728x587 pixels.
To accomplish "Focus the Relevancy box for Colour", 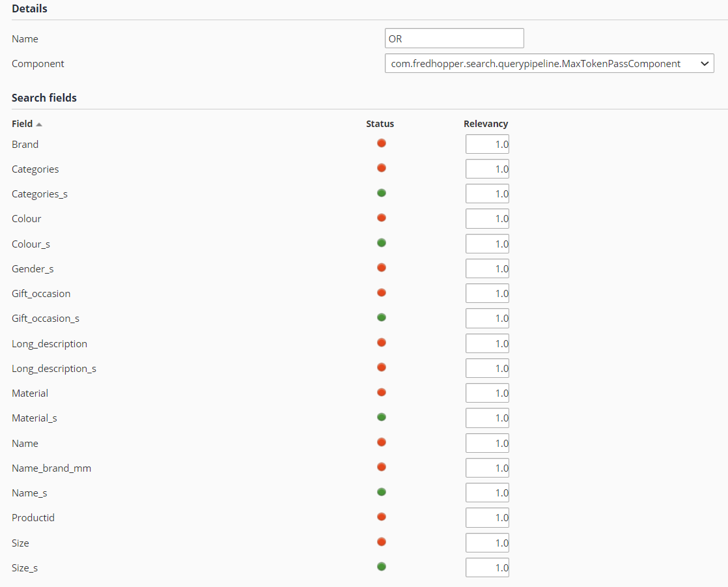I will pos(487,219).
